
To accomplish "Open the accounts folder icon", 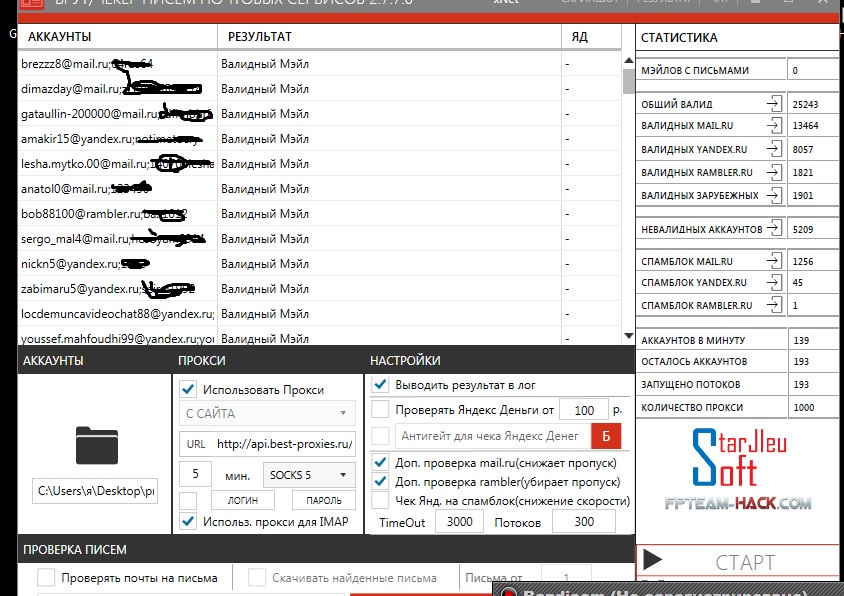I will (x=96, y=445).
